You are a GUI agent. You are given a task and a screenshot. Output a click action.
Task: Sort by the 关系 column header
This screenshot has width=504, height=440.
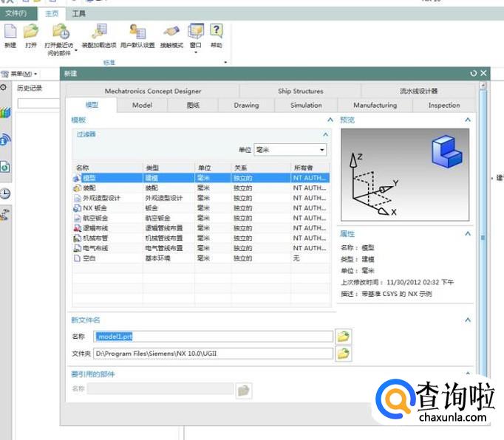point(261,168)
